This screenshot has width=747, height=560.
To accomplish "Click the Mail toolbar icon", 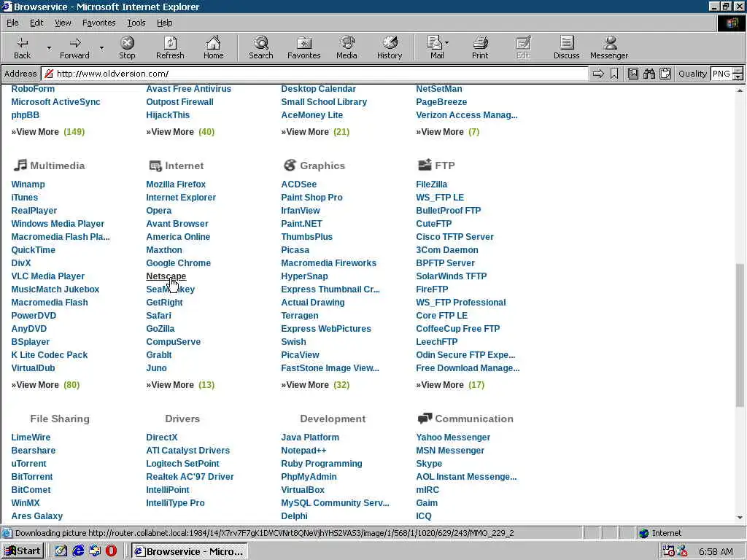I will click(x=435, y=47).
